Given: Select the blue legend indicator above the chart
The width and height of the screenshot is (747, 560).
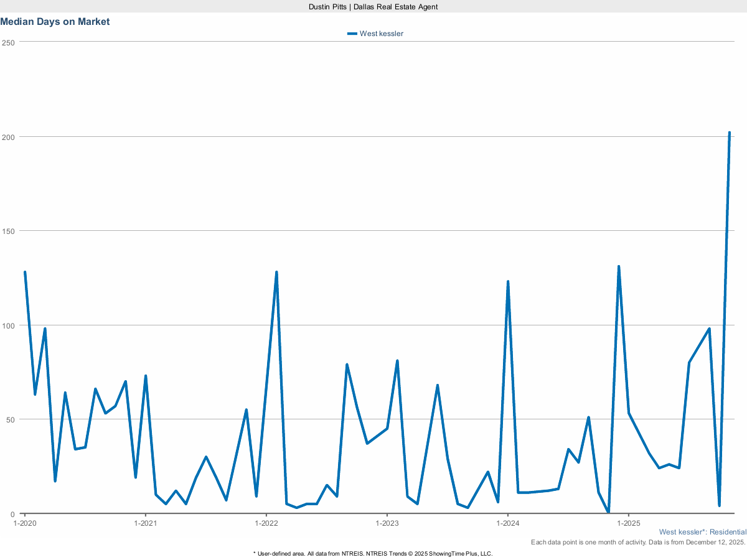Looking at the screenshot, I should tap(351, 34).
